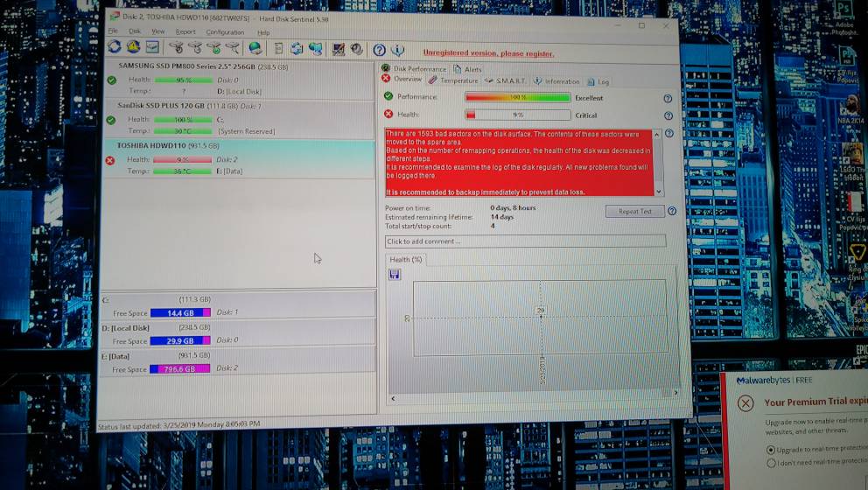Open the File menu
The width and height of the screenshot is (868, 490).
tap(114, 31)
